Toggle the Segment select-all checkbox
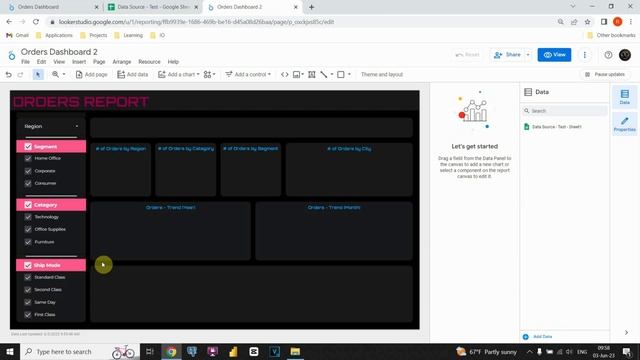The image size is (640, 360). click(x=28, y=147)
